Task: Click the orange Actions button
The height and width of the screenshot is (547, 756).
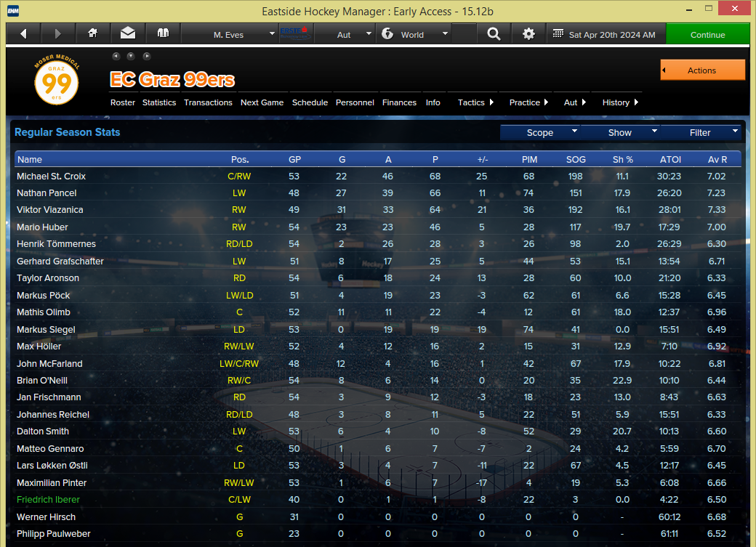Action: coord(702,70)
